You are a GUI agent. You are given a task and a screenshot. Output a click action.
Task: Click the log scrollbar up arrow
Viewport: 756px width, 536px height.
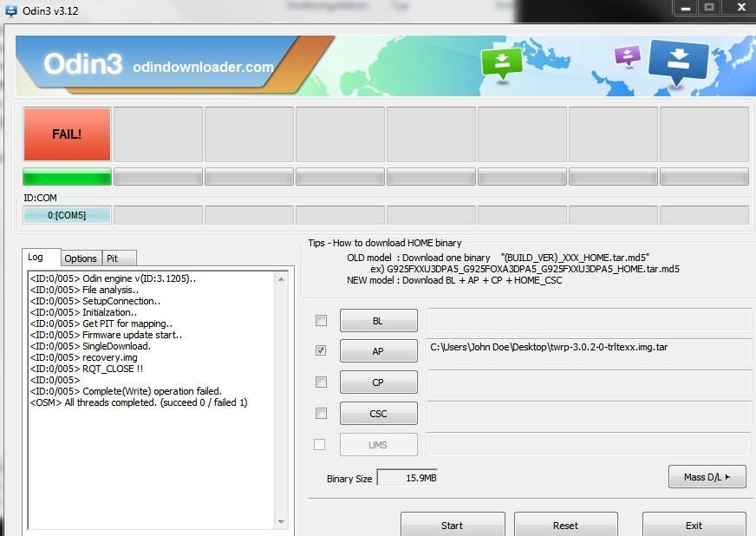point(281,279)
